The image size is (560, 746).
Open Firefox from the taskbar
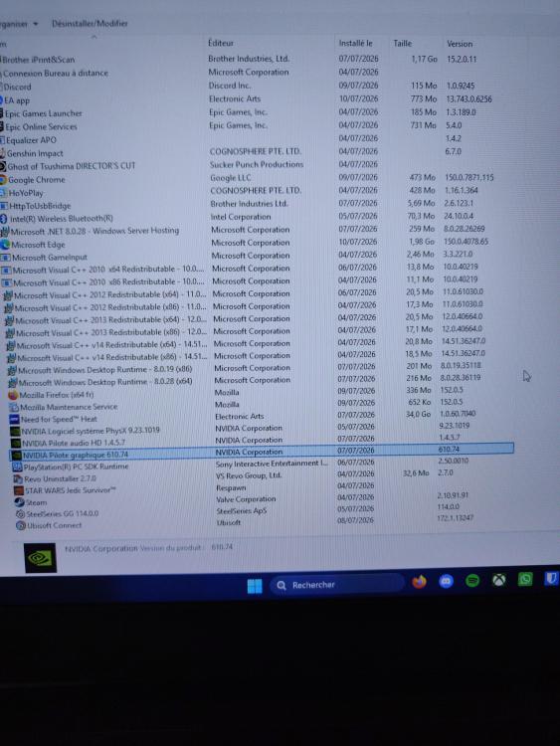[419, 582]
